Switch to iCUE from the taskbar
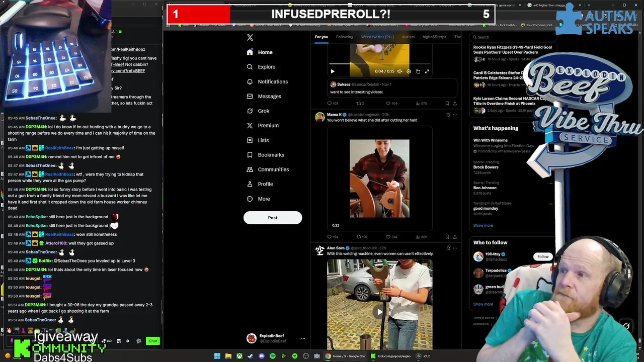Image resolution: width=644 pixels, height=362 pixels. [x=423, y=356]
